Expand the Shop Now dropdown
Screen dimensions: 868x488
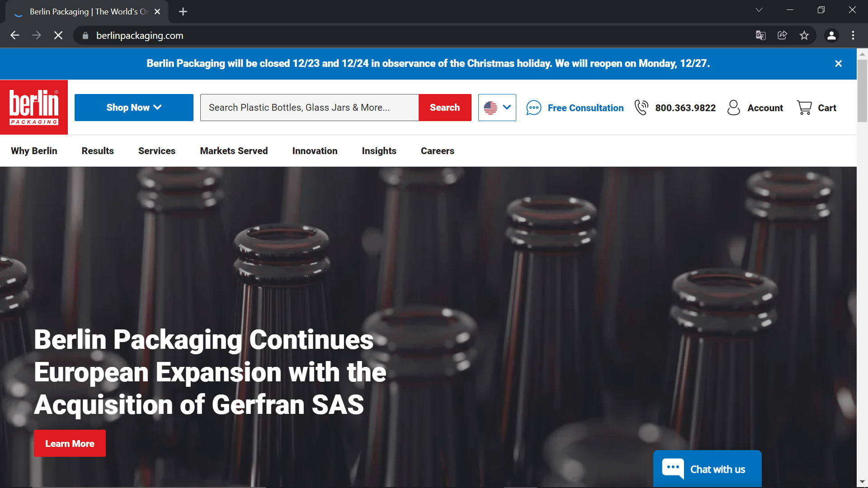134,108
